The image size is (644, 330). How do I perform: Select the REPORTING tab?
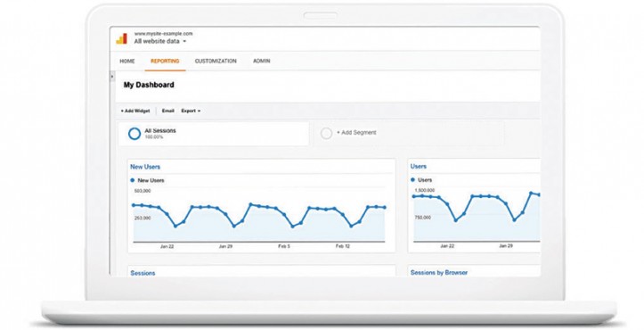click(x=165, y=61)
